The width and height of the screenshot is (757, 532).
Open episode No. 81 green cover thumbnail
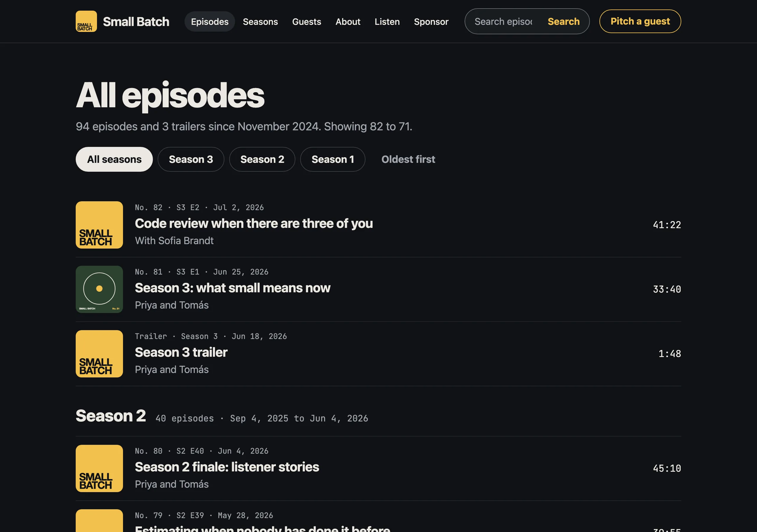[x=99, y=289]
